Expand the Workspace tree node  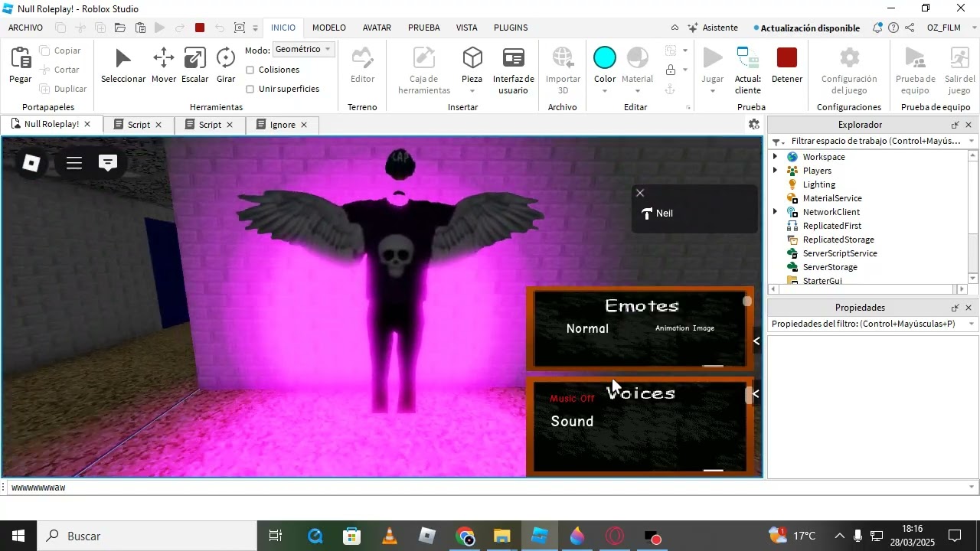(x=775, y=157)
